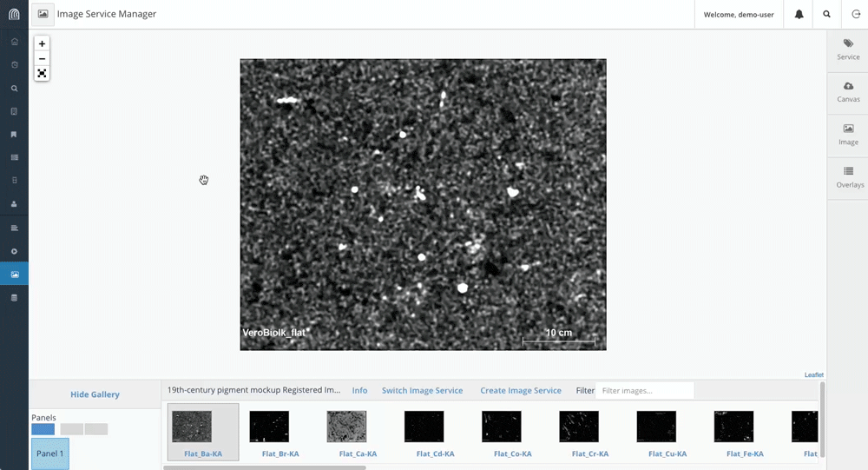
Task: Select the highlighted image manager sidebar icon
Action: click(15, 275)
